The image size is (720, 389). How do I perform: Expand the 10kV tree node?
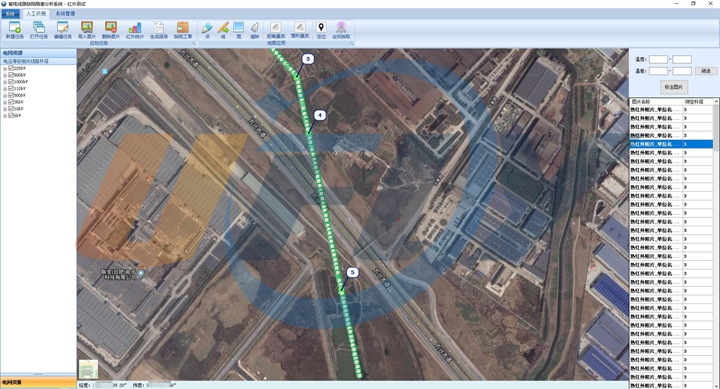[5, 109]
